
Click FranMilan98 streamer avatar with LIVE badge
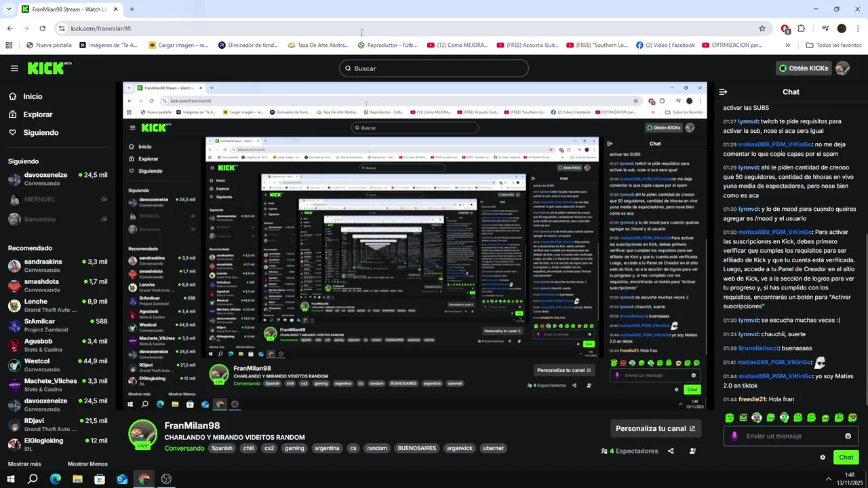[x=142, y=434]
